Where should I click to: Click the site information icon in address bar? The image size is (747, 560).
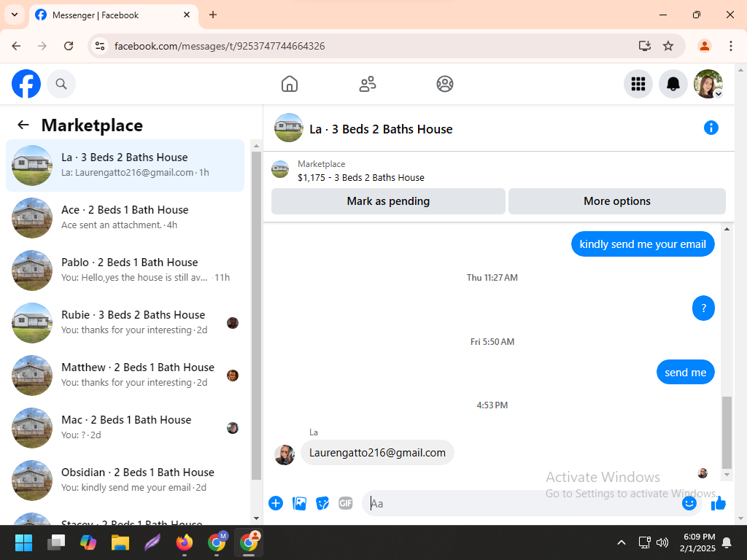(100, 46)
